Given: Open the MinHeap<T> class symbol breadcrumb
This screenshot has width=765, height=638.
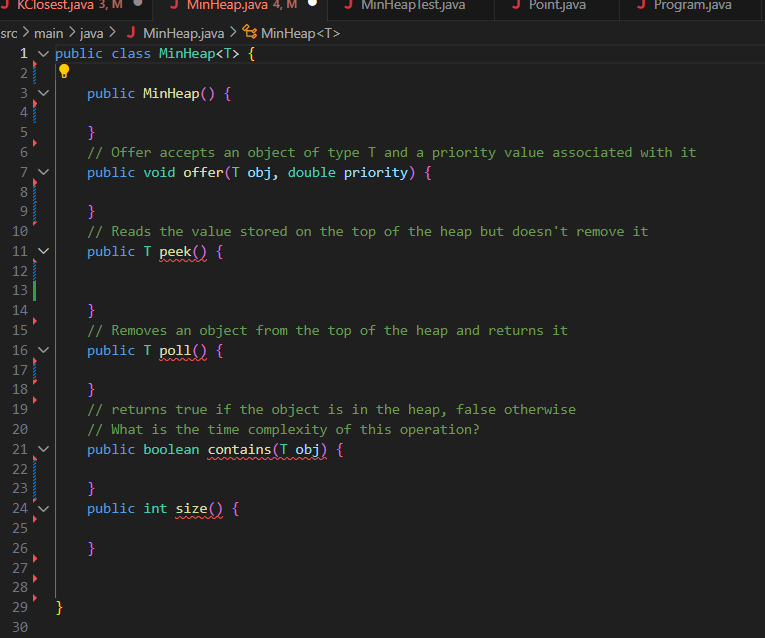Looking at the screenshot, I should tap(300, 33).
